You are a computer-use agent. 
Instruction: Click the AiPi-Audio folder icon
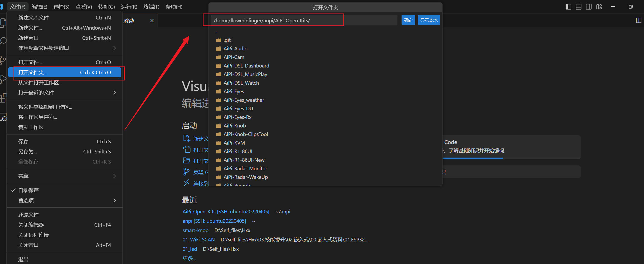[219, 49]
